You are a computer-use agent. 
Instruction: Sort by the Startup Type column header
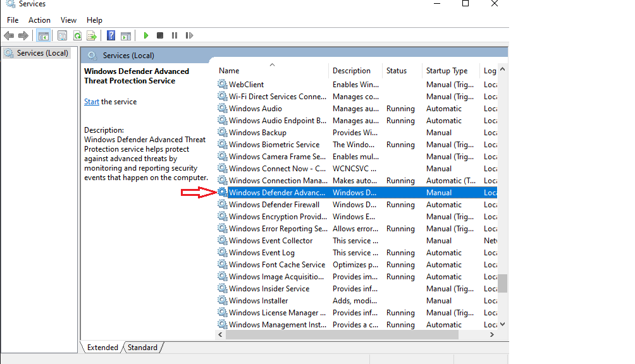451,71
